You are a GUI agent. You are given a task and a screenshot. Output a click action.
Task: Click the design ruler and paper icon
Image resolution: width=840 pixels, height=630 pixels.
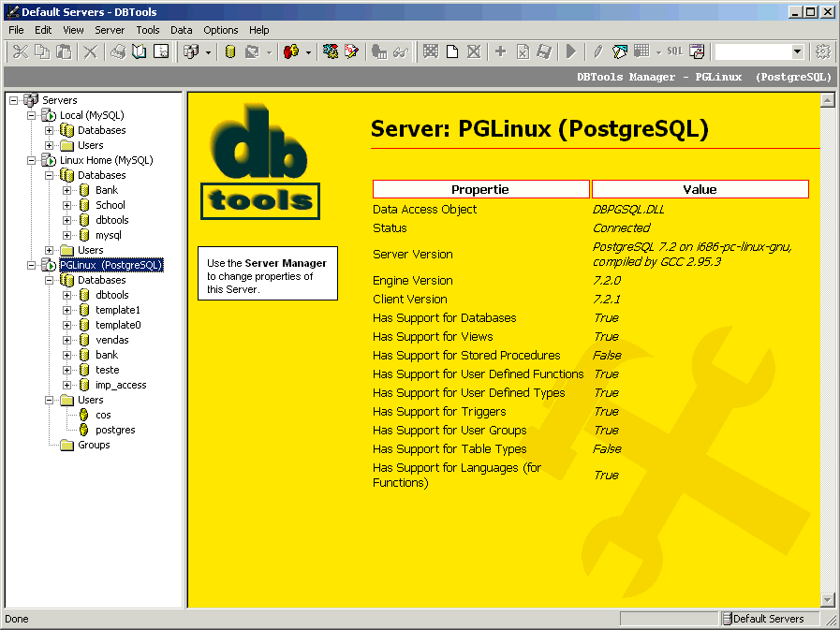tap(620, 51)
